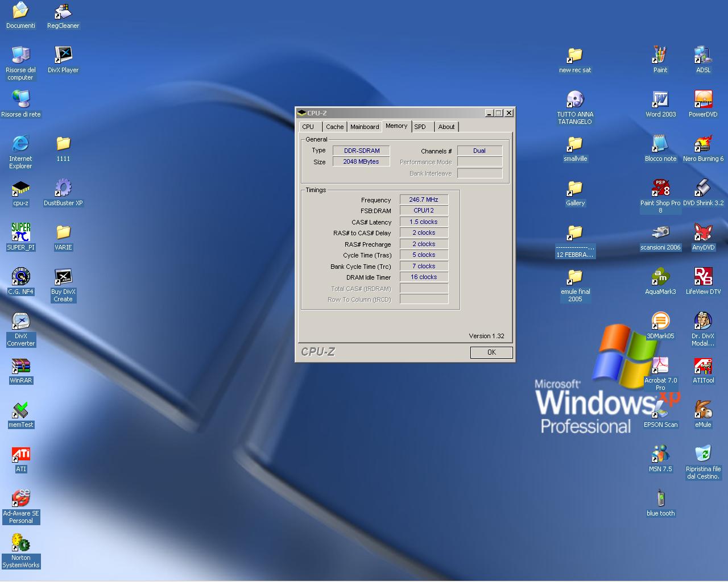Open the About tab

click(446, 127)
